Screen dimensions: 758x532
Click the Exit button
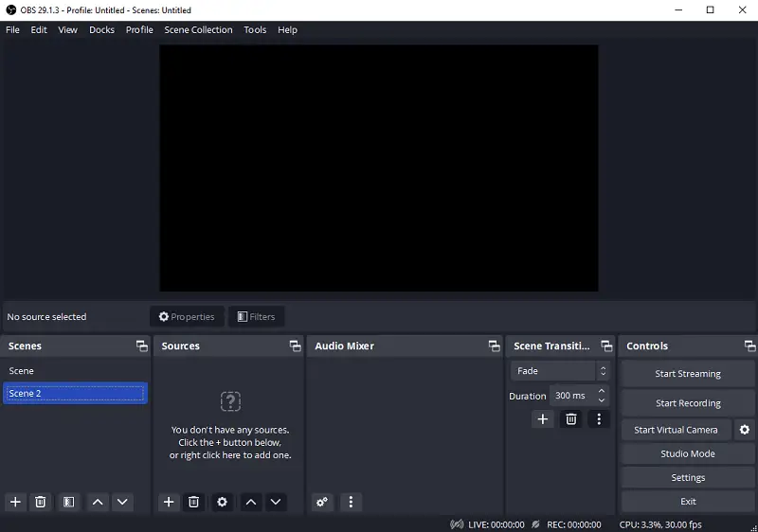click(x=688, y=501)
